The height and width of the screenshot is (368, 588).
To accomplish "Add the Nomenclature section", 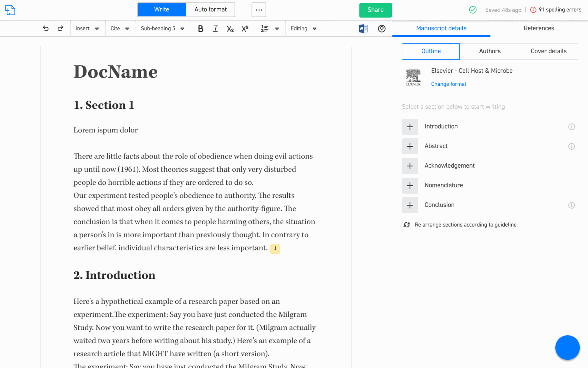I will tap(410, 186).
